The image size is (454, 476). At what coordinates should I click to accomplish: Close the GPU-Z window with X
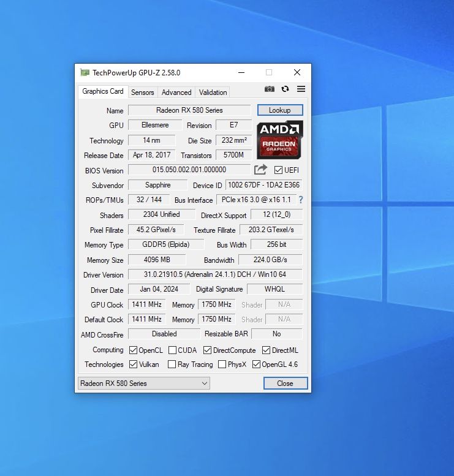point(297,72)
